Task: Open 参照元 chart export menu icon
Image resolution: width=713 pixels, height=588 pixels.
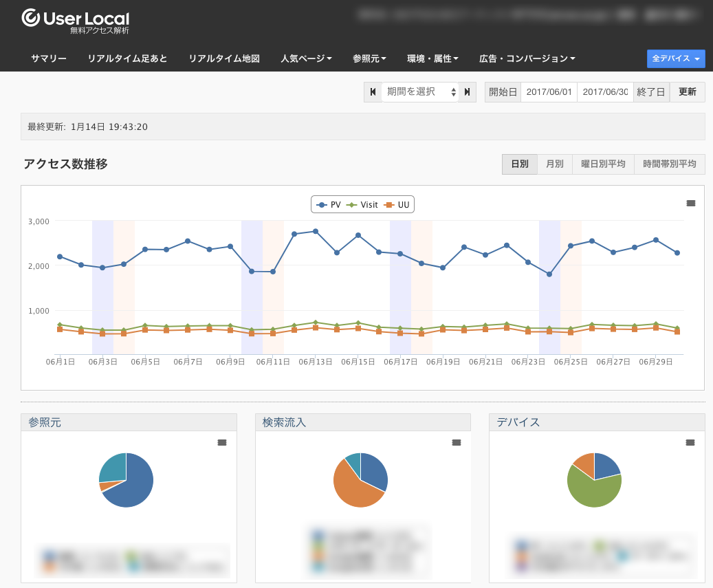Action: [222, 443]
